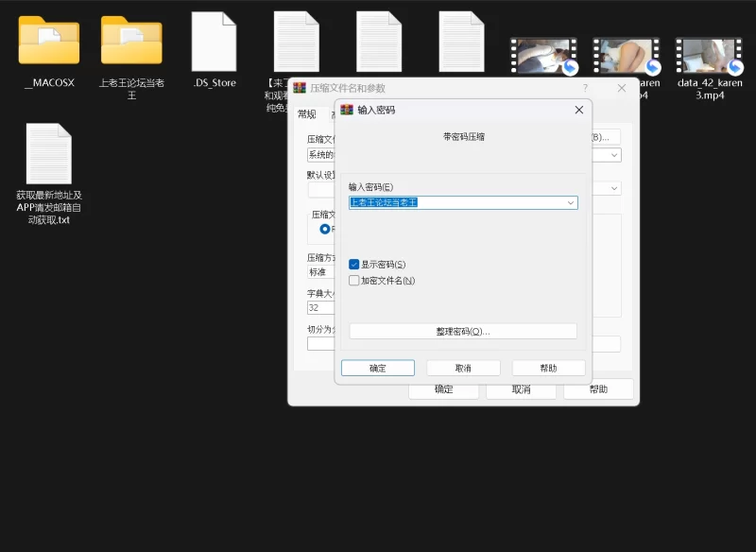Expand the 默认设置 dropdown arrow
756x552 pixels.
click(614, 188)
